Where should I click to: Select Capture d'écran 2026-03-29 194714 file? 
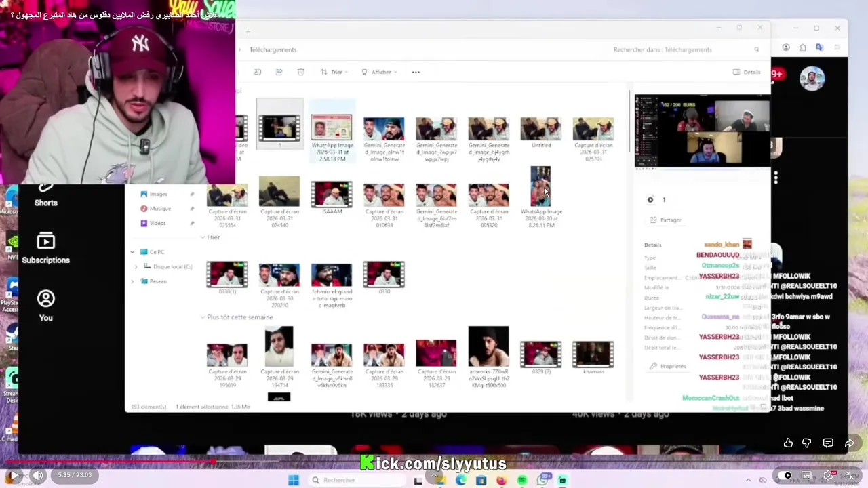coord(279,357)
